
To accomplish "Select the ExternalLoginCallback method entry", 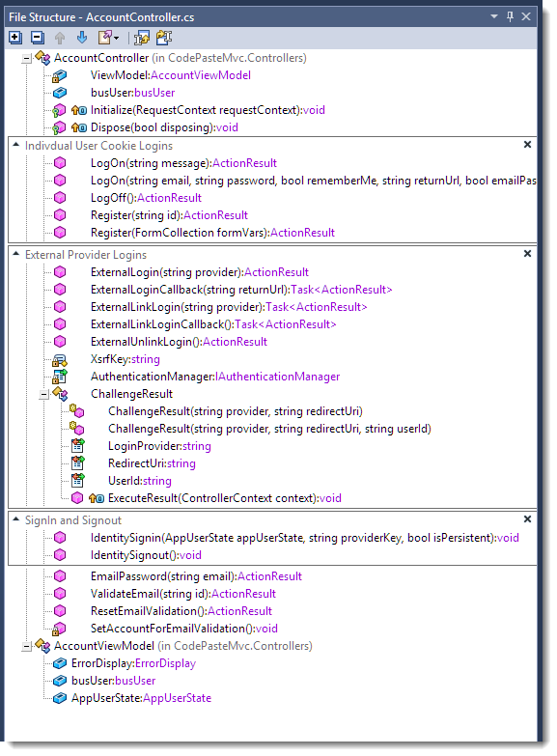I will click(x=241, y=290).
